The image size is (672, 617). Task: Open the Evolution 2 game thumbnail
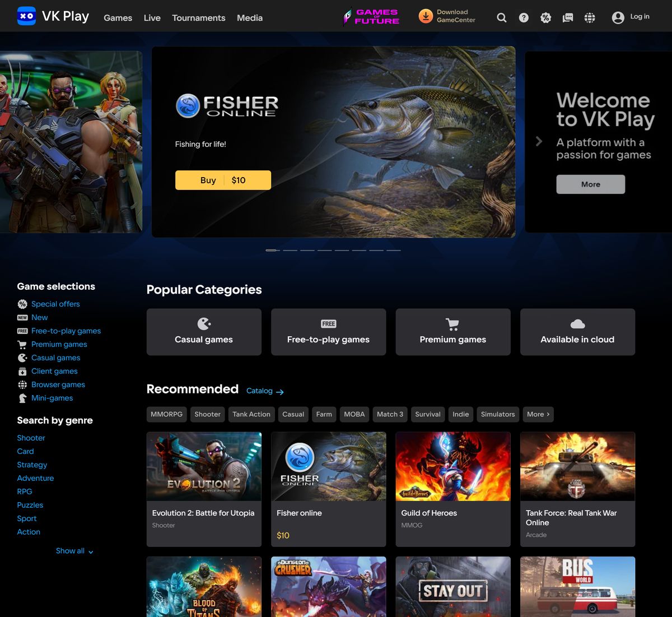[x=204, y=466]
